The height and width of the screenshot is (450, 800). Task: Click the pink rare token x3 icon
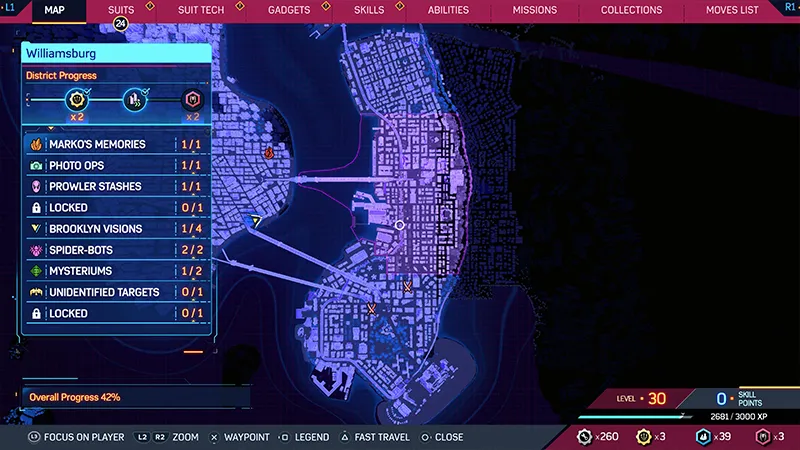coord(763,437)
